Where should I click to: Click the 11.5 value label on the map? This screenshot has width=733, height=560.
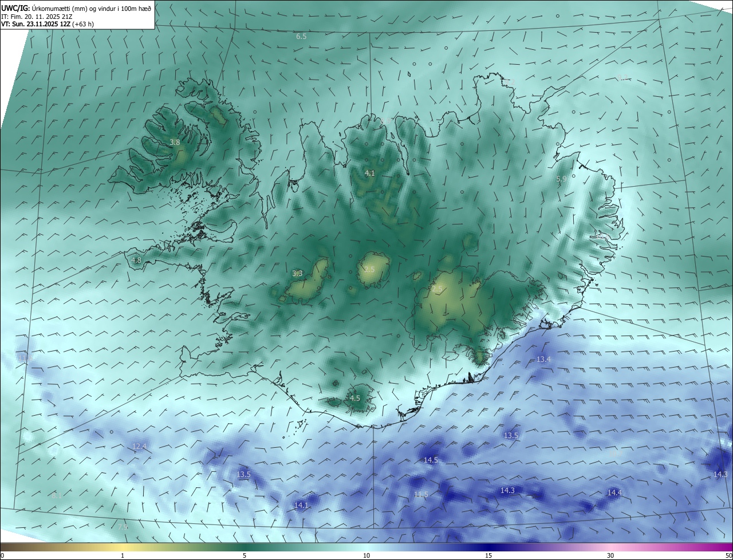click(421, 494)
